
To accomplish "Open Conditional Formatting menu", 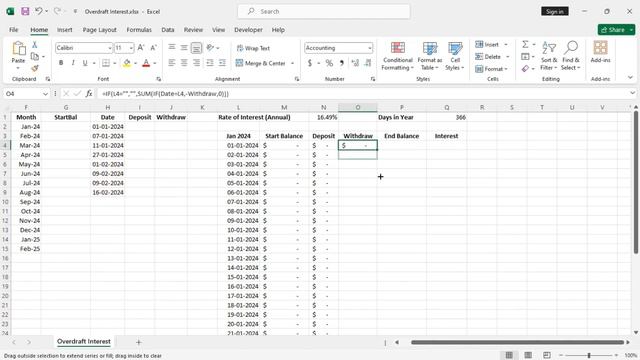I will pyautogui.click(x=398, y=56).
